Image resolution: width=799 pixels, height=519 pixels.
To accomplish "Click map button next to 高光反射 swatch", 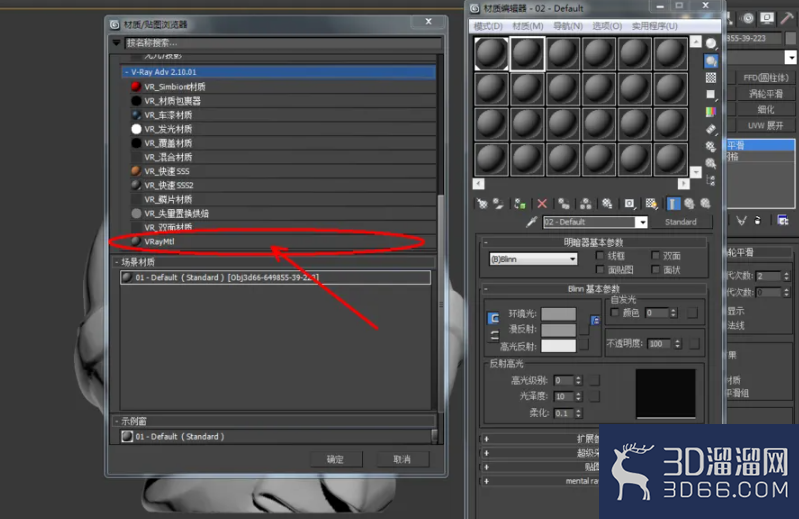I will click(584, 346).
